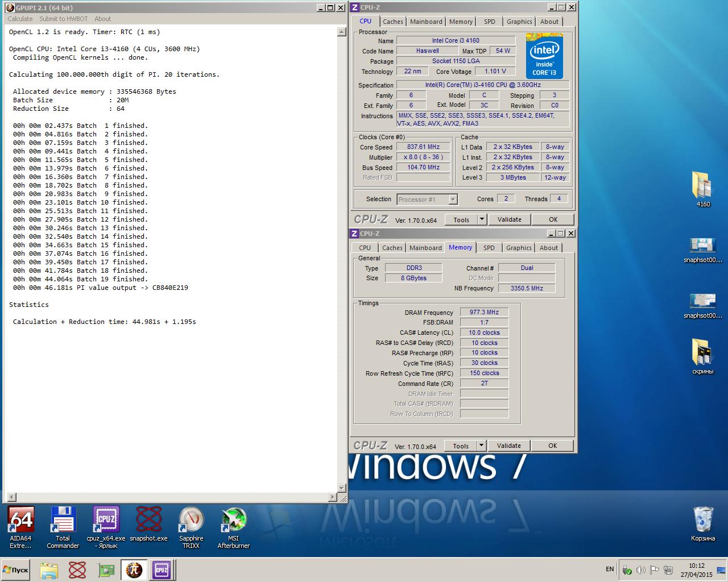Select Memory tab in upper CPU-Z window
728x582 pixels.
click(461, 22)
